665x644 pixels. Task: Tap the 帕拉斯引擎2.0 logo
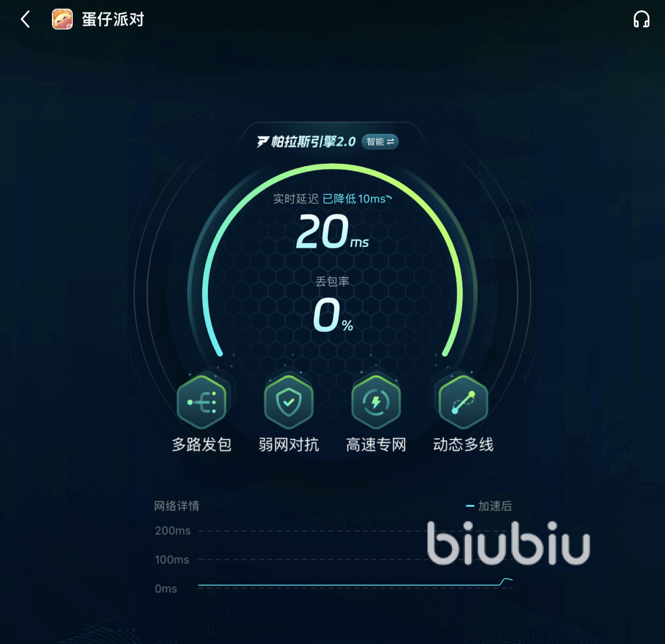(307, 142)
